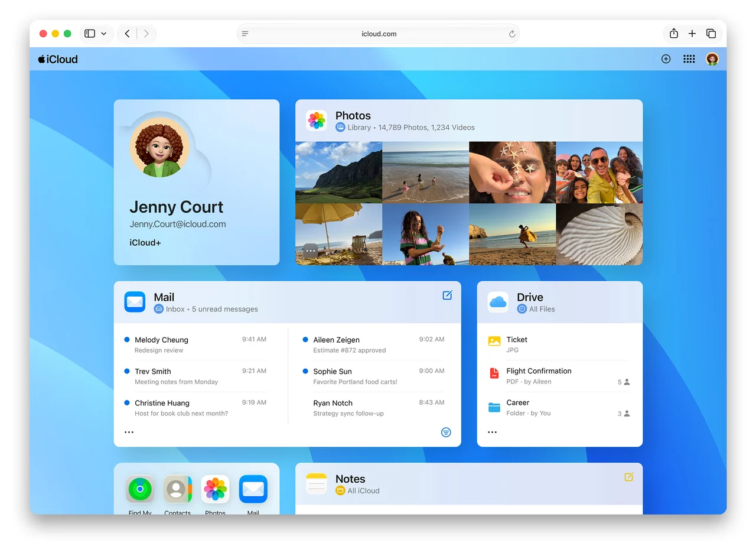Show the Safari tab overview

tap(711, 34)
